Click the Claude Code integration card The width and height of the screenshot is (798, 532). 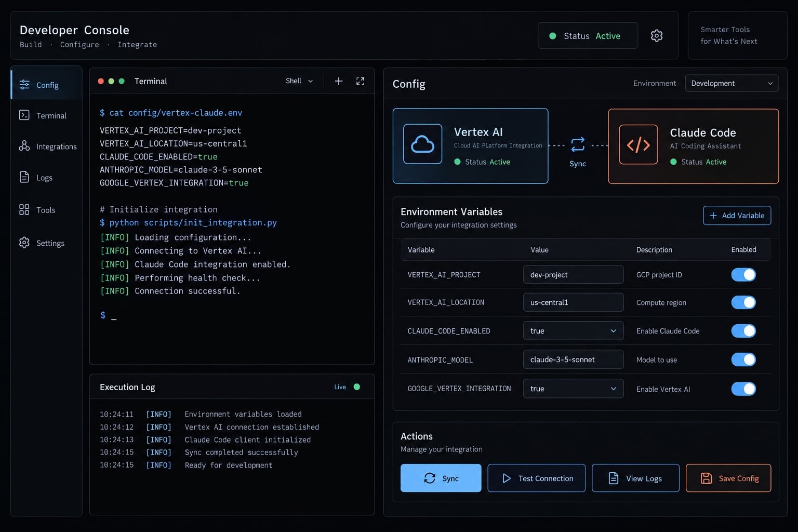click(x=693, y=146)
